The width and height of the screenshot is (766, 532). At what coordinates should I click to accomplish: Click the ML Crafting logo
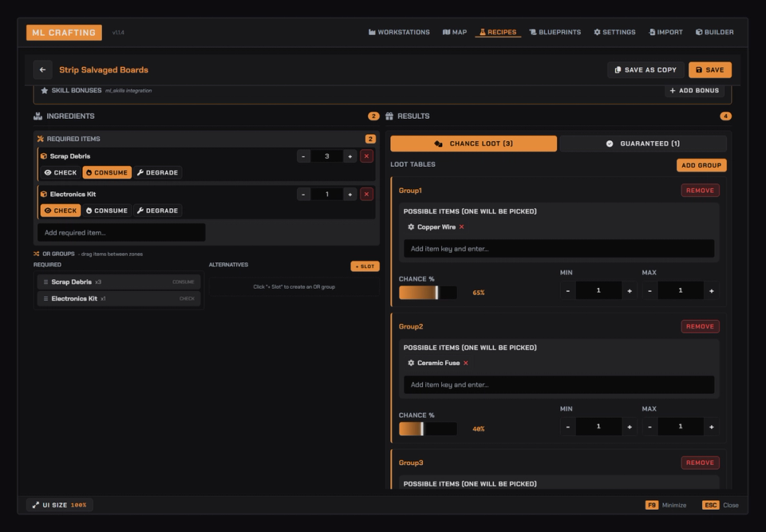(x=64, y=33)
